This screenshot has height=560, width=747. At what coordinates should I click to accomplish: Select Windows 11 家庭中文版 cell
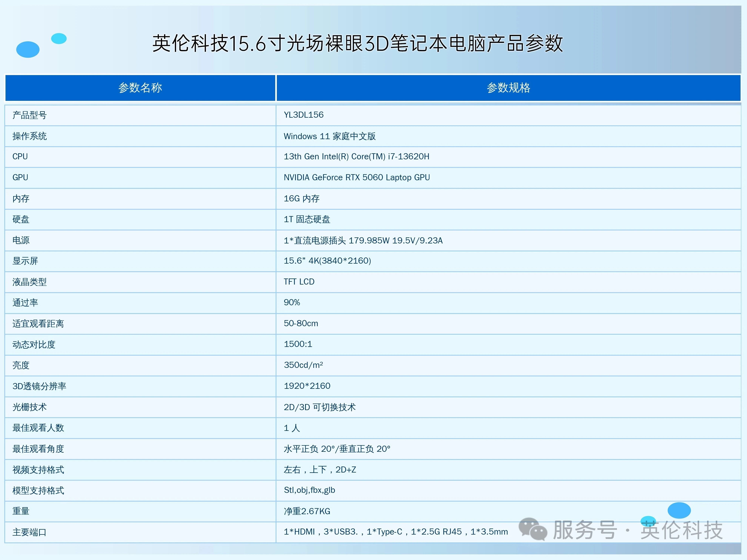point(330,136)
